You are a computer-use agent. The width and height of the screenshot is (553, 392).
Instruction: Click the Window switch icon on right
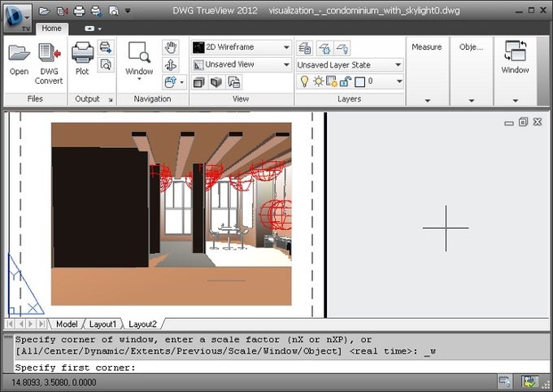tap(515, 52)
